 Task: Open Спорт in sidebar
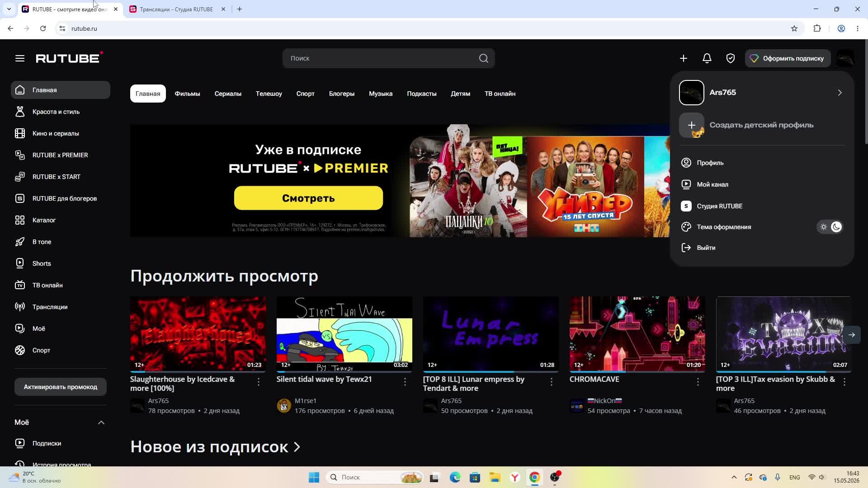pyautogui.click(x=61, y=350)
